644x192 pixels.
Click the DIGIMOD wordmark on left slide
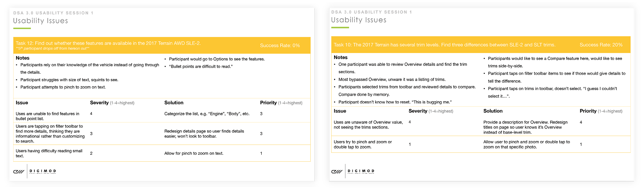coord(43,171)
